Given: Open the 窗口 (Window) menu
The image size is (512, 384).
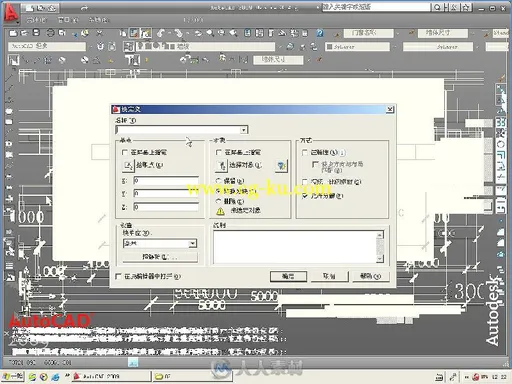Looking at the screenshot, I should [68, 20].
